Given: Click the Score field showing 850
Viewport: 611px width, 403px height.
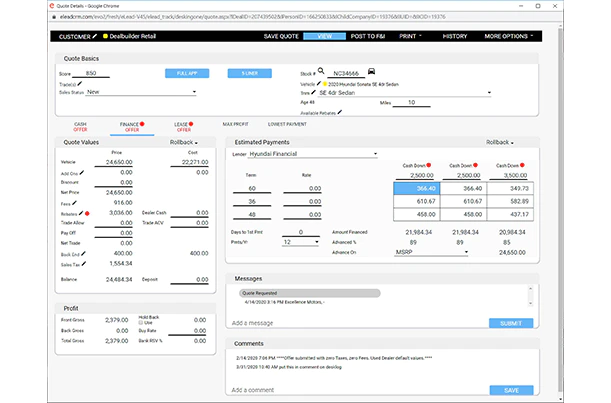Looking at the screenshot, I should 91,73.
